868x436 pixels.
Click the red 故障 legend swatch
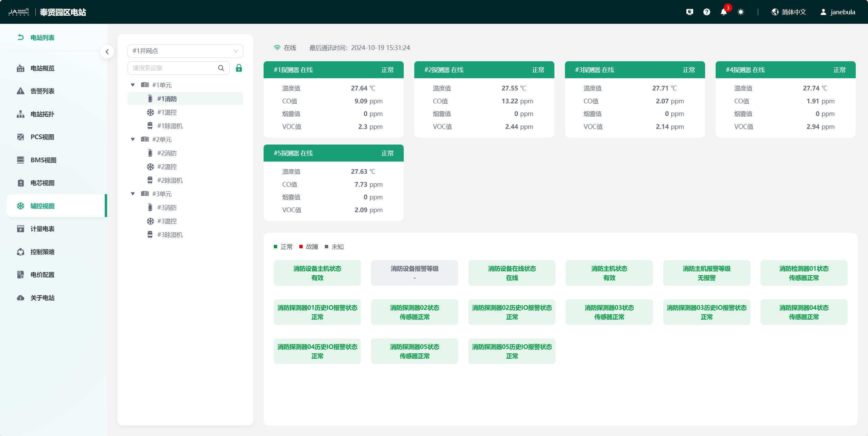(301, 247)
